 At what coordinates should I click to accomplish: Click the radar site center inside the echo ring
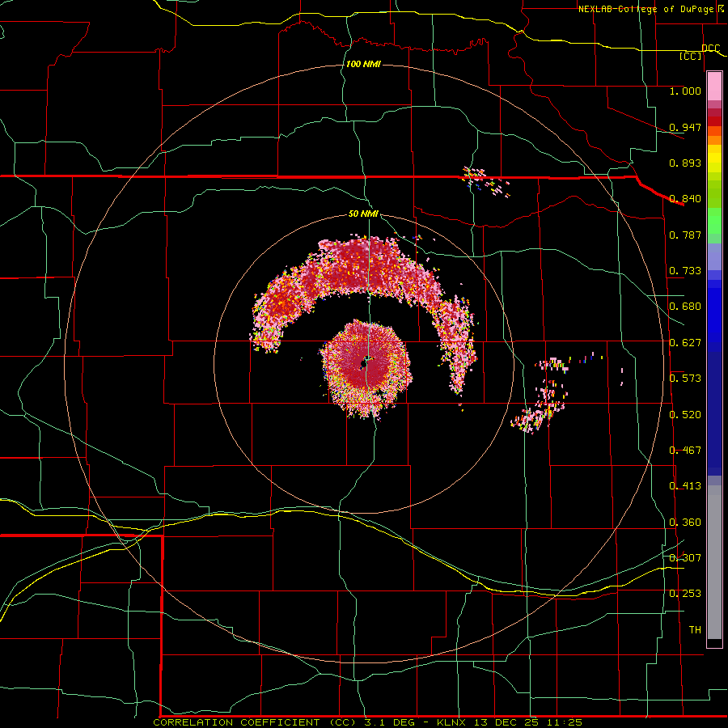coord(366,362)
